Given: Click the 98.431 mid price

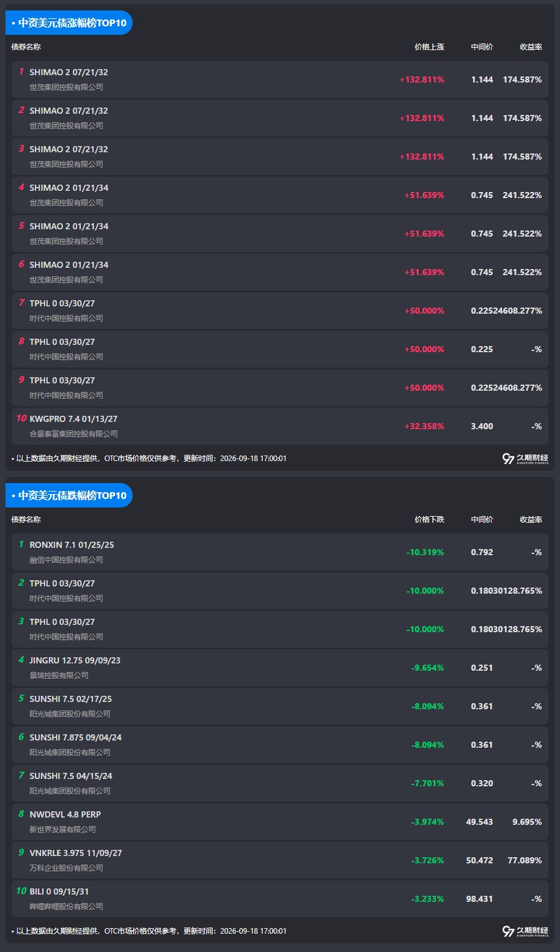Looking at the screenshot, I should [x=479, y=899].
